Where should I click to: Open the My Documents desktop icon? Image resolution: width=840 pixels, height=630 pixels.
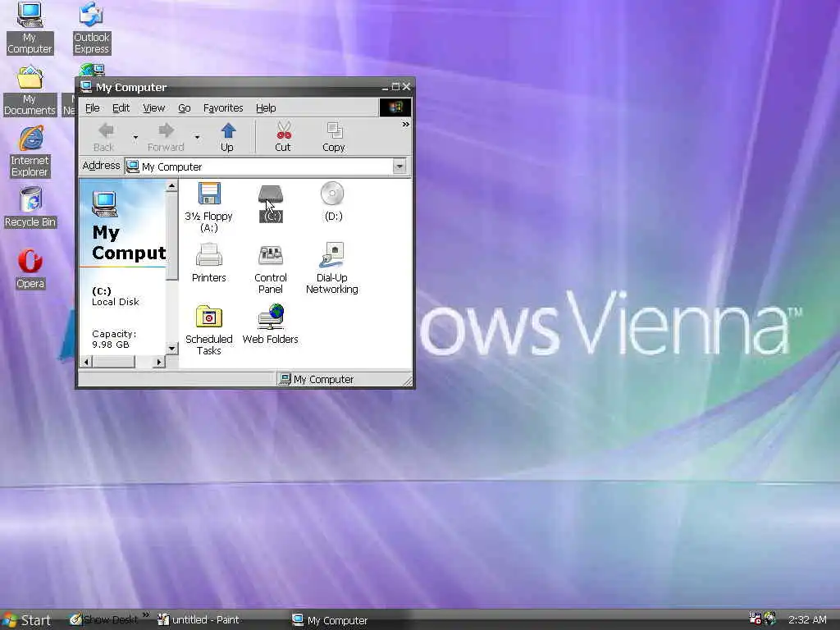pos(30,89)
